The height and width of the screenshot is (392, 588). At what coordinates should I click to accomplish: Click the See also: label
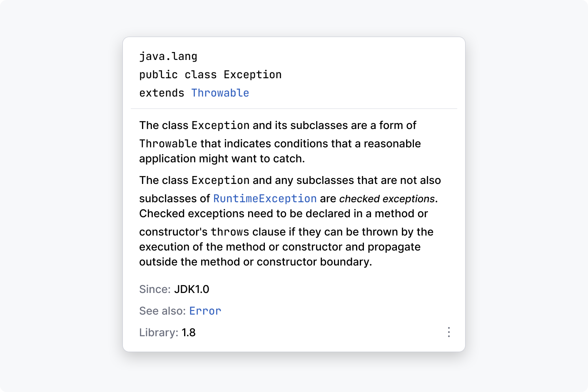click(x=162, y=311)
